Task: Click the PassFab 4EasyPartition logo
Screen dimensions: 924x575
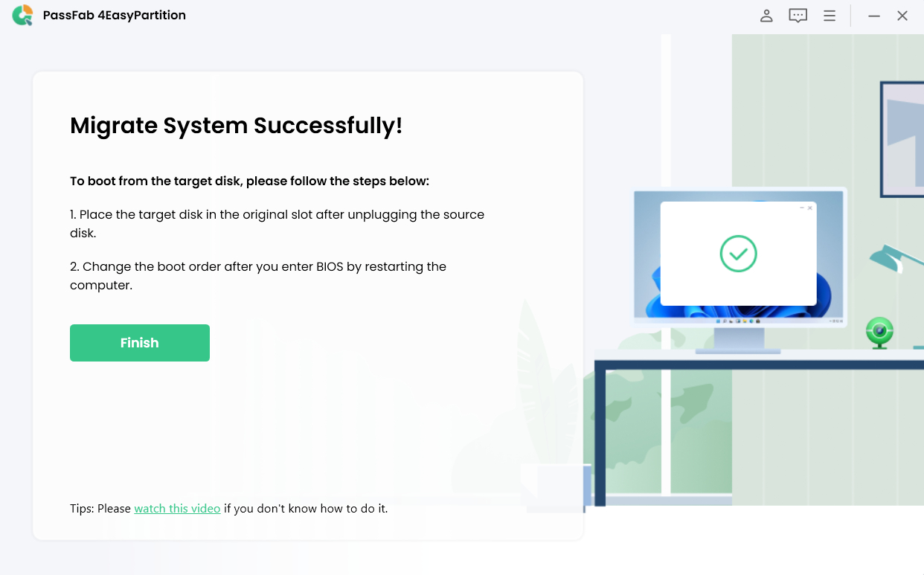Action: click(22, 15)
